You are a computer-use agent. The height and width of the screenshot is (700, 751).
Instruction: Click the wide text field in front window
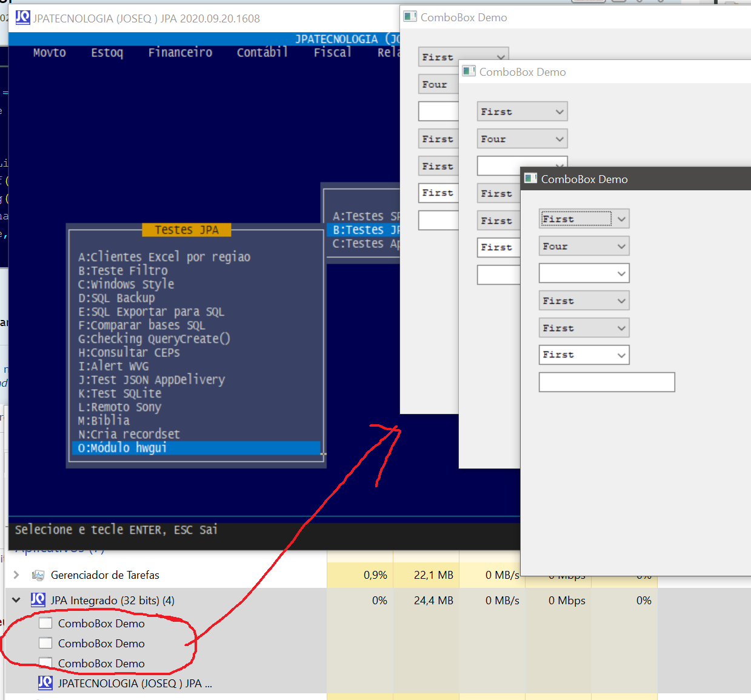[x=606, y=382]
